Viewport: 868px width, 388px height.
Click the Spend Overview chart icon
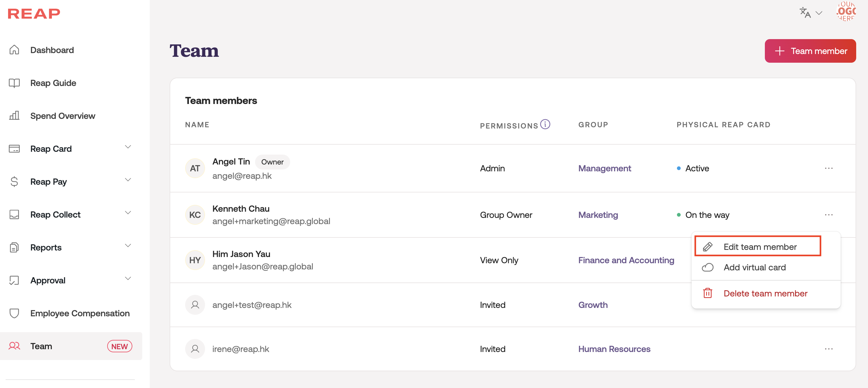pos(14,116)
